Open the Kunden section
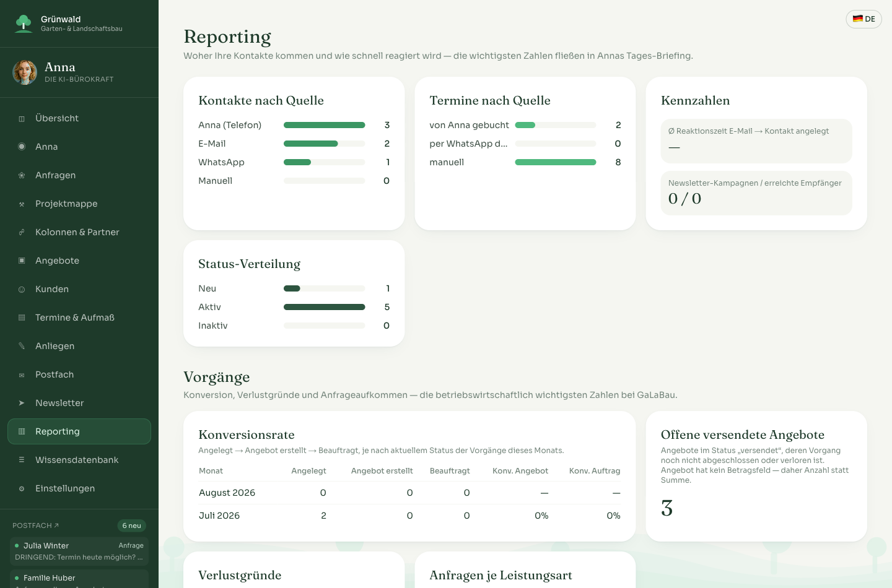892x588 pixels. pos(79,289)
